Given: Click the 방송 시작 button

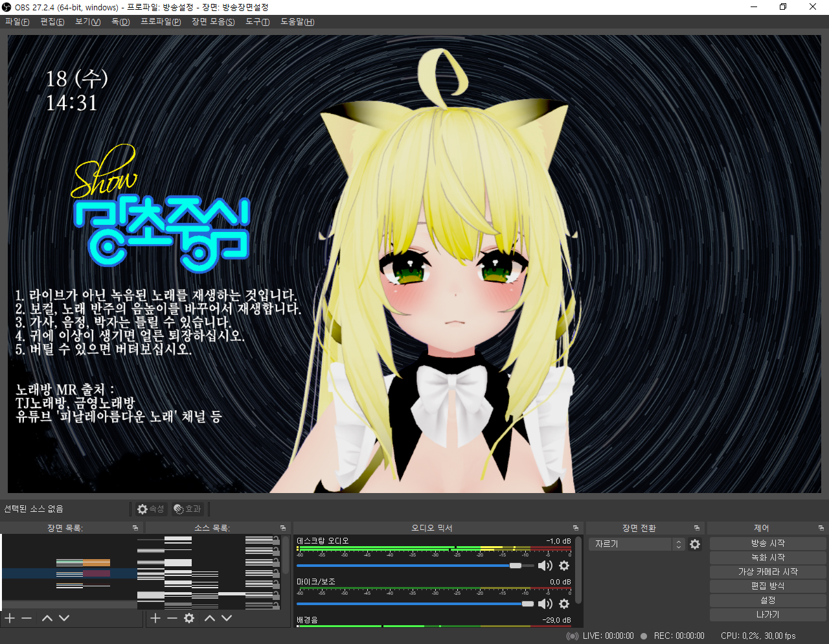Looking at the screenshot, I should [768, 543].
